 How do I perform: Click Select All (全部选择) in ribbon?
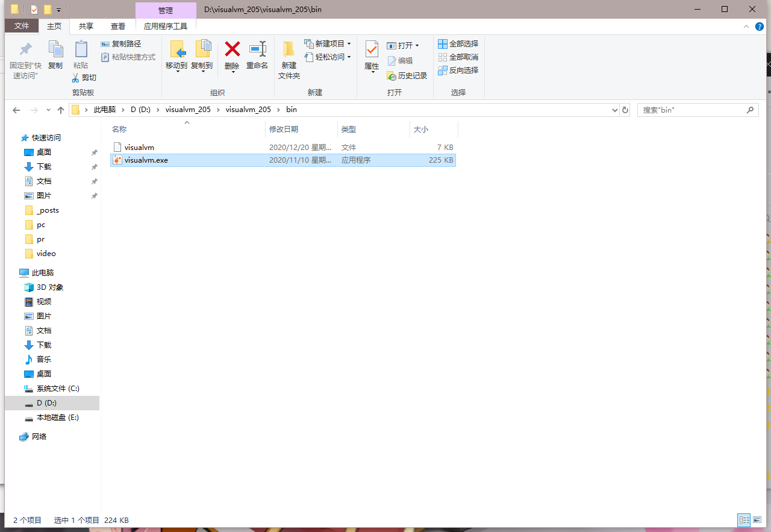pos(458,44)
